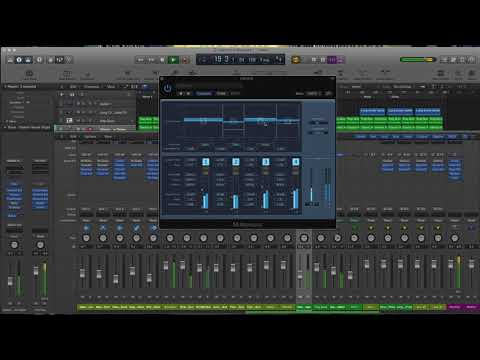Click the Rewind transport button
This screenshot has width=480, height=360.
(140, 60)
